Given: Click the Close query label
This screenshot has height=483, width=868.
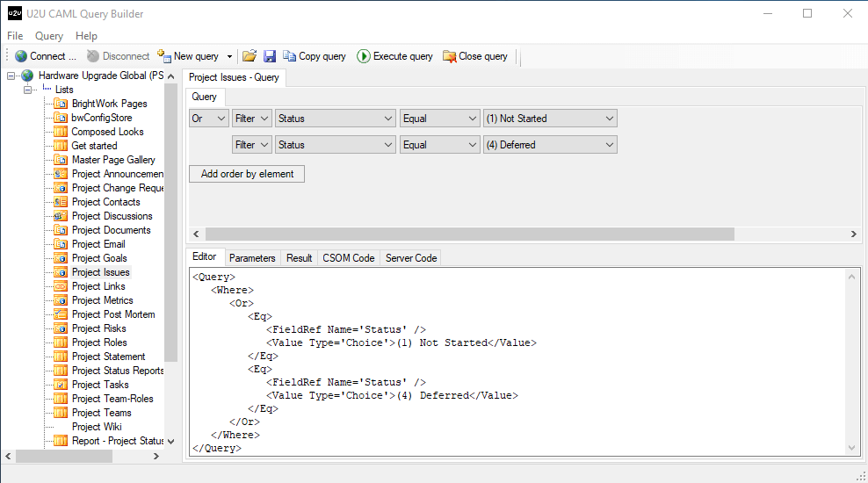Looking at the screenshot, I should (x=482, y=56).
